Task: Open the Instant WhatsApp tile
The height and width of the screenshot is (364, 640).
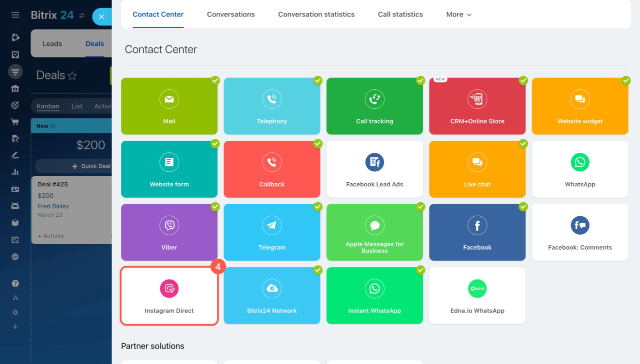Action: pos(374,296)
